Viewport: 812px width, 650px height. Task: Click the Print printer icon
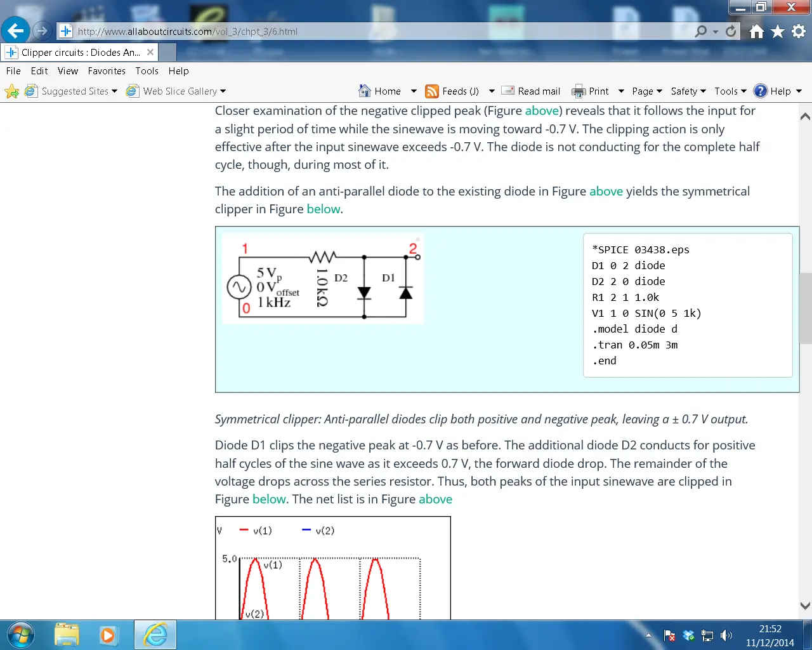579,91
